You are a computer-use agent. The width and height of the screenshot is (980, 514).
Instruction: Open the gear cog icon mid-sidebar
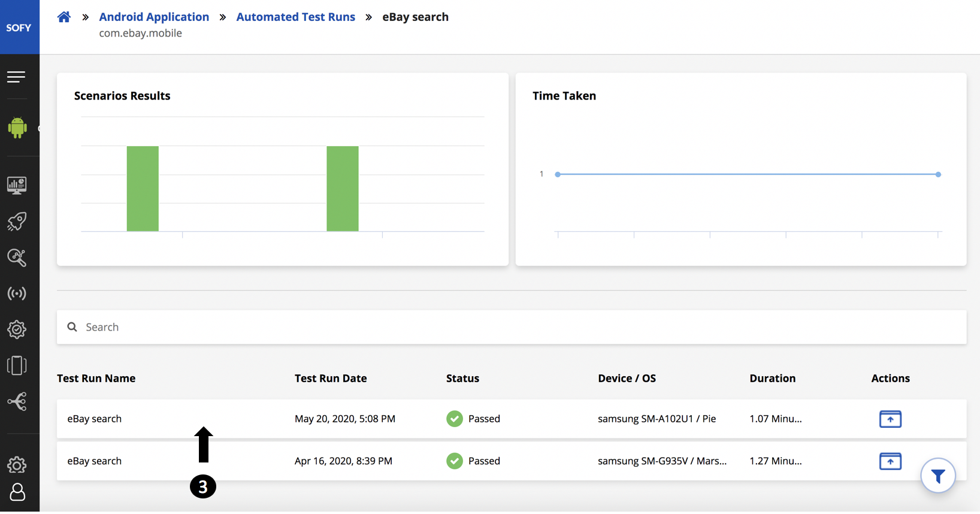point(17,329)
